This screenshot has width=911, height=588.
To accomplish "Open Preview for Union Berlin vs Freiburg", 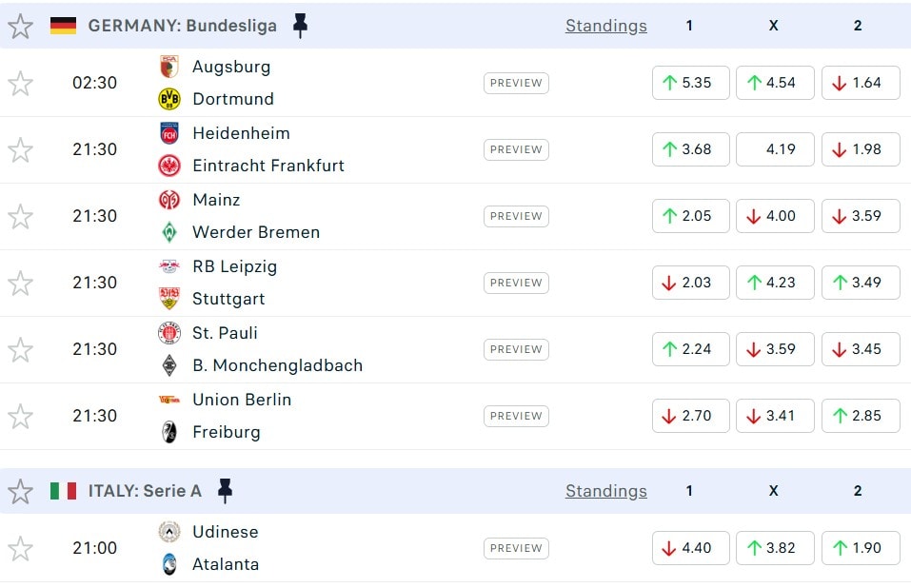I will 516,416.
